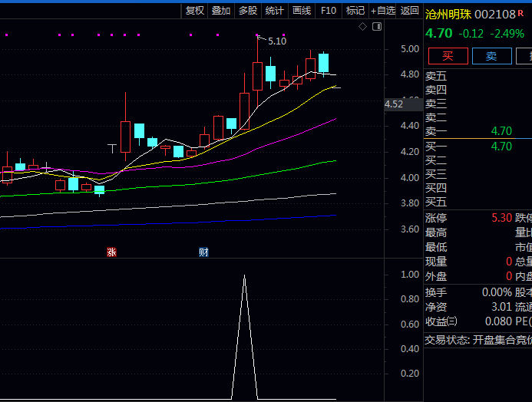Click the 买三 order row label

coord(436,174)
